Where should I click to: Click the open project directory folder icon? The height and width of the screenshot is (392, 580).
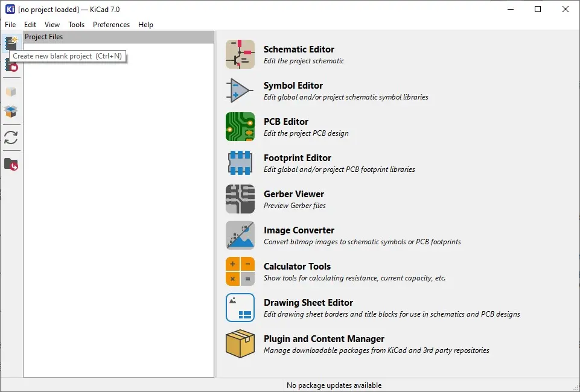11,164
